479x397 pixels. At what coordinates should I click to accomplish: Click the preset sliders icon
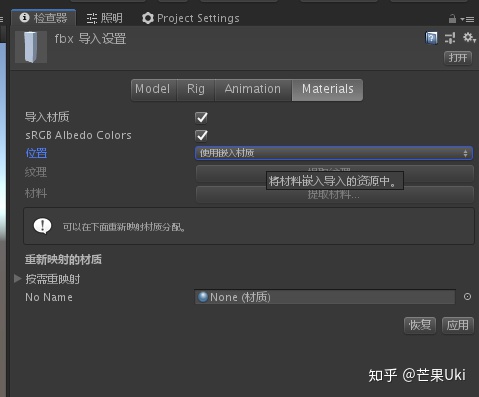click(450, 38)
